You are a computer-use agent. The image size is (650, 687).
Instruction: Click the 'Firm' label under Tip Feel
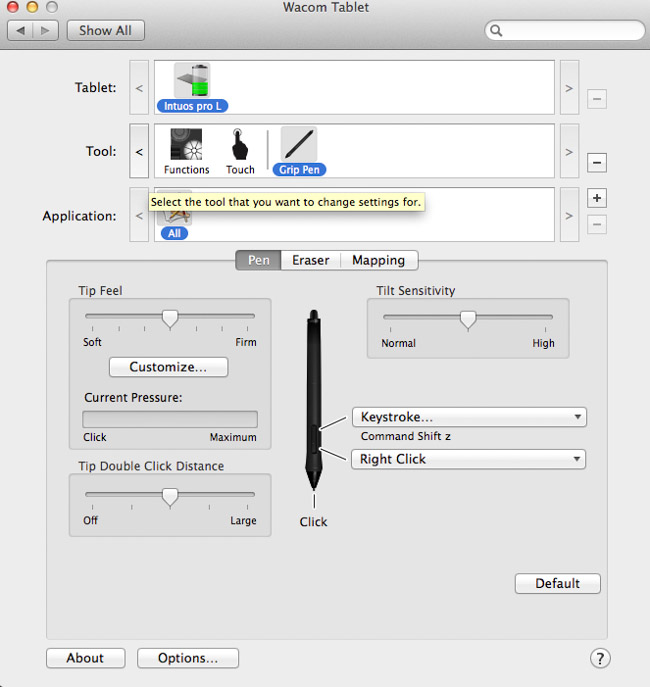[246, 342]
